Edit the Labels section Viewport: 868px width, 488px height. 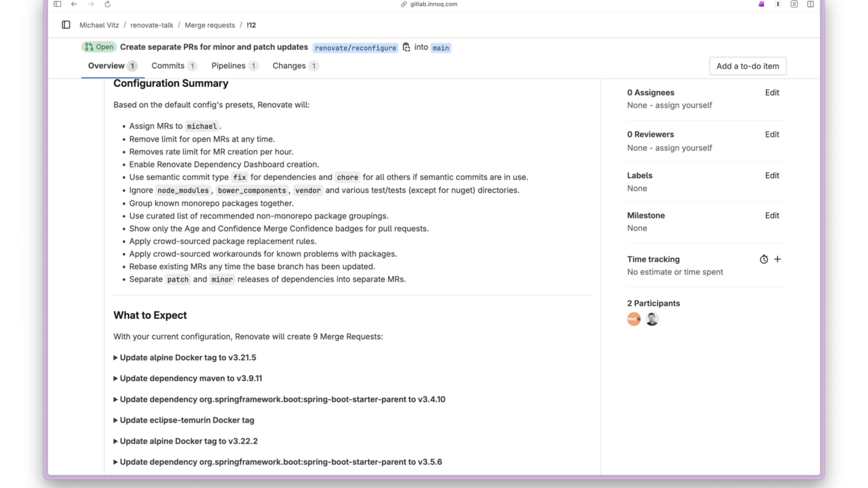[x=772, y=176]
